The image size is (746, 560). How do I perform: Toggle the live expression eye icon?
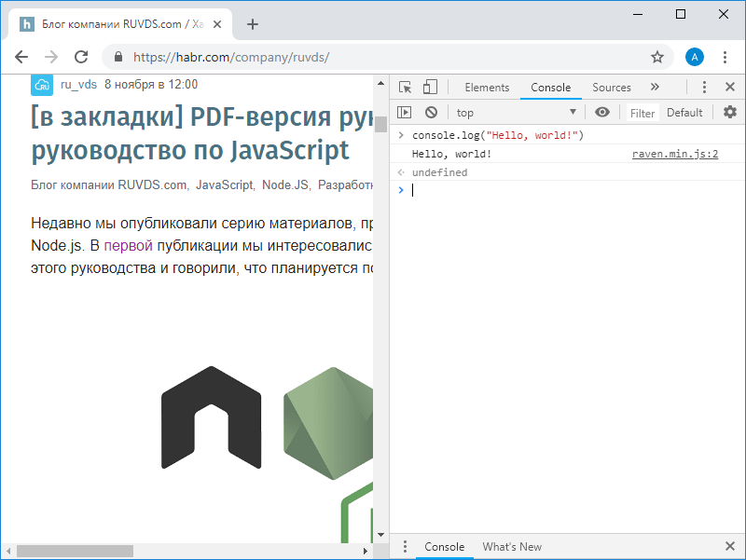point(602,113)
